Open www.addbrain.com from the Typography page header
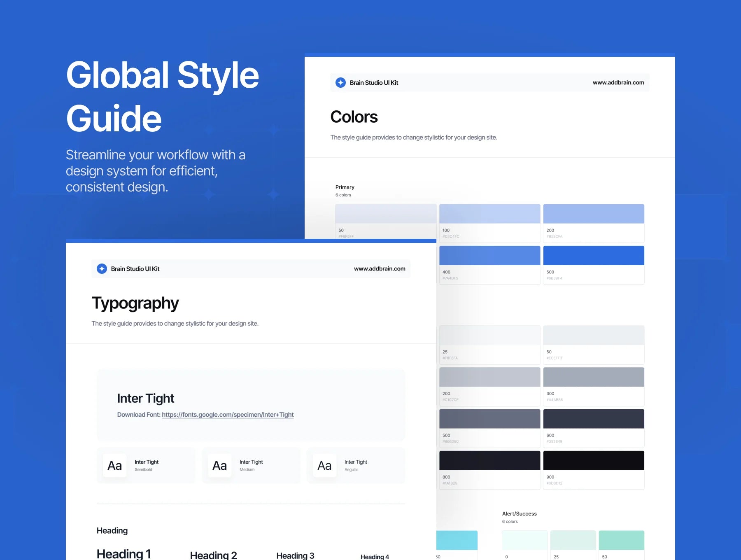This screenshot has height=560, width=741. pos(380,268)
